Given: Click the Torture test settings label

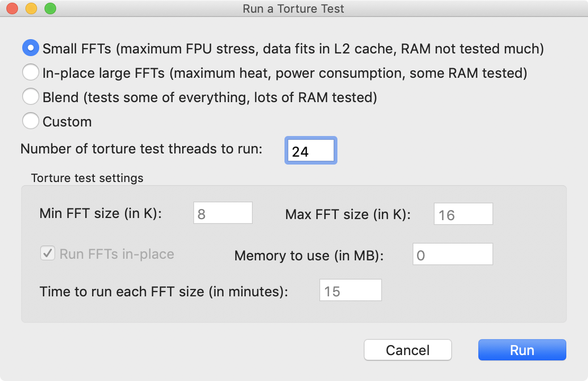Looking at the screenshot, I should [x=87, y=178].
